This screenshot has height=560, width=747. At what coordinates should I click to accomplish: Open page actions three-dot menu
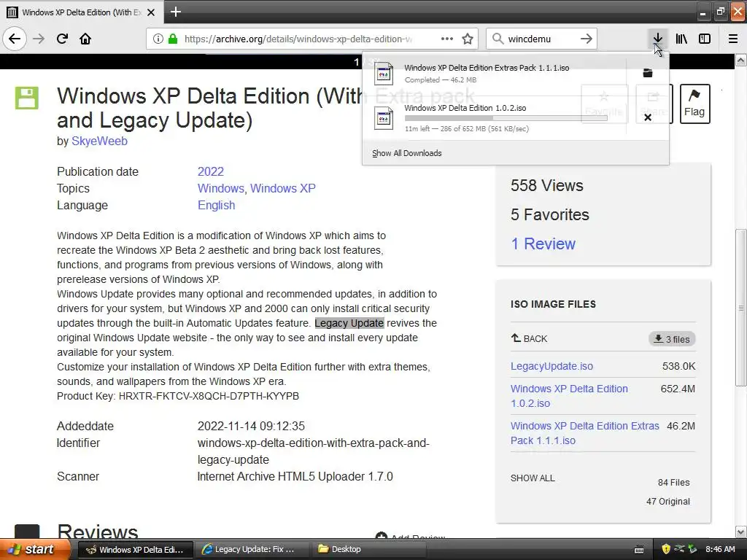(447, 39)
